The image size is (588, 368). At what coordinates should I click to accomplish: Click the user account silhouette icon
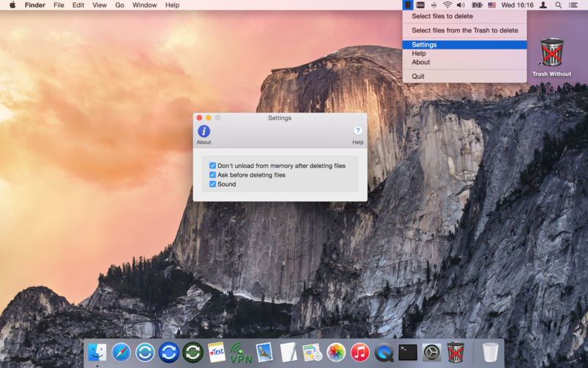[x=543, y=5]
